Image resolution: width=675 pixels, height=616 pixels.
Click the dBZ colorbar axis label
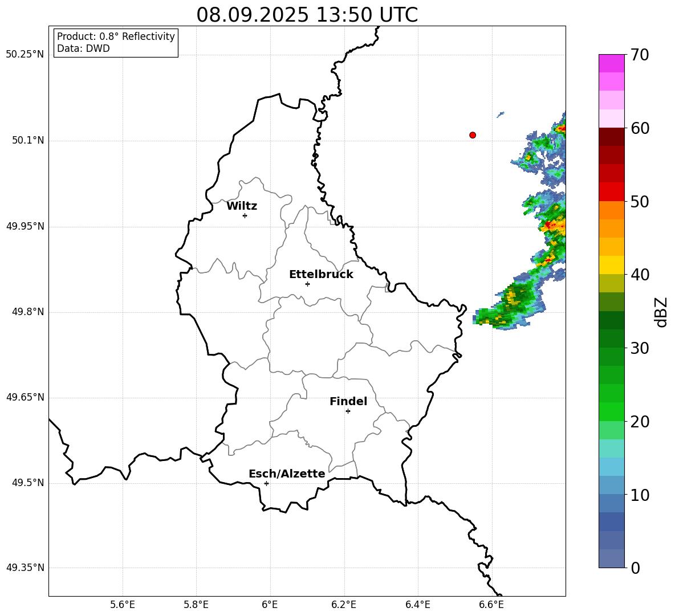click(x=661, y=312)
